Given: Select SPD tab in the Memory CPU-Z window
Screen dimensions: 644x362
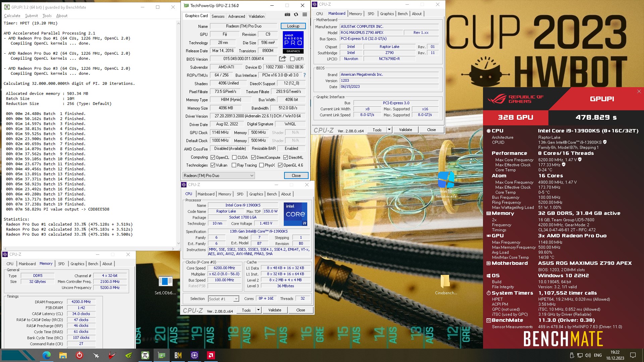Looking at the screenshot, I should pos(61,264).
